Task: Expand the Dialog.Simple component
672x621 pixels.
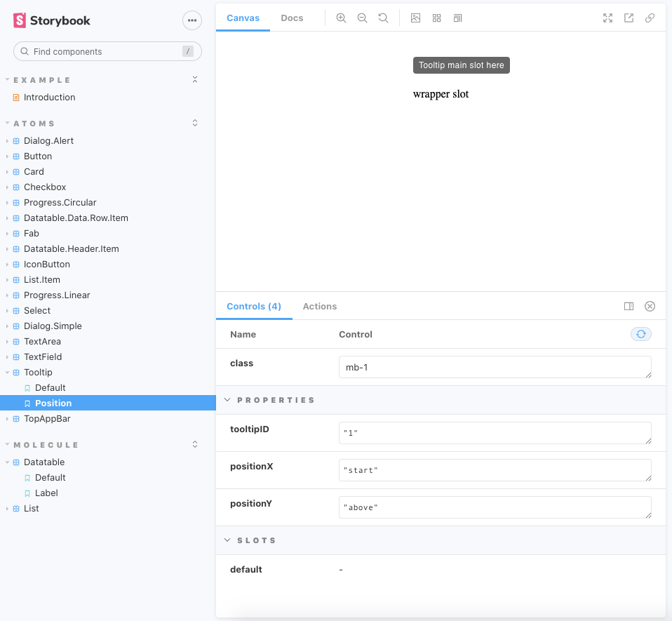Action: coord(53,326)
